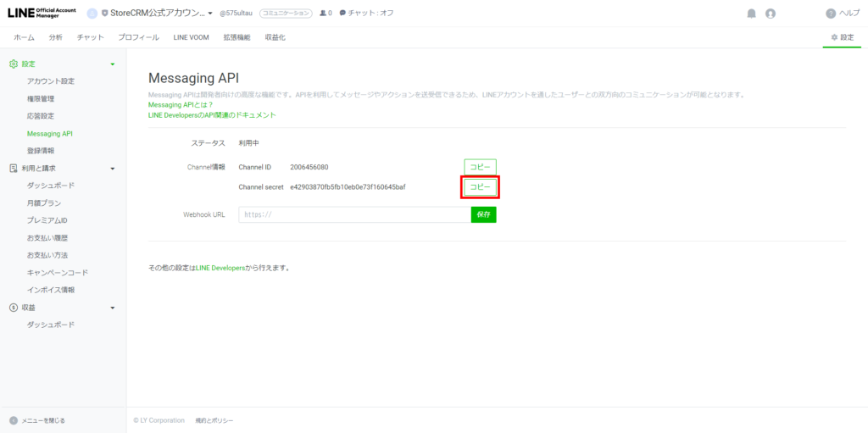Open 登録情報 in the sidebar

[x=41, y=151]
